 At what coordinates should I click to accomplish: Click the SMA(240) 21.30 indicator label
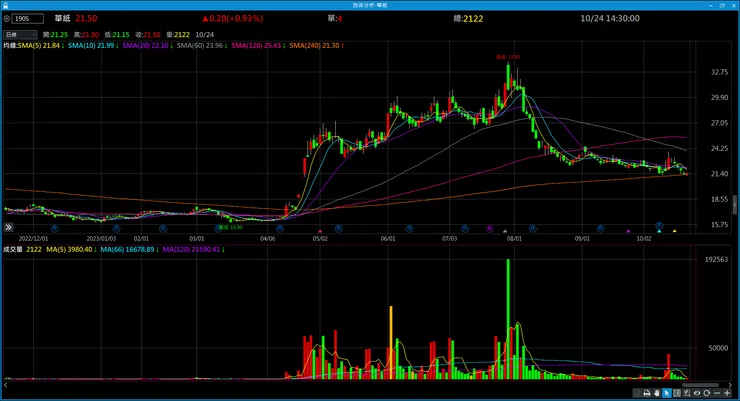[x=314, y=45]
